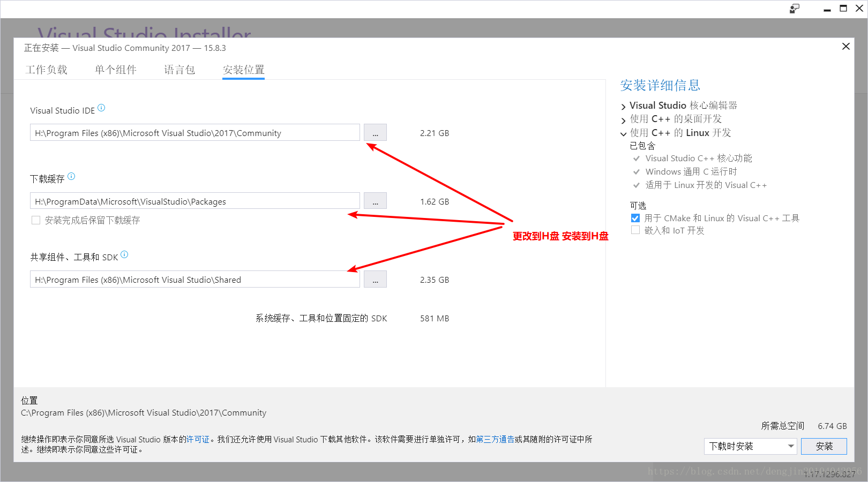Click the 1.62 GB size value
Image resolution: width=868 pixels, height=482 pixels.
click(435, 201)
